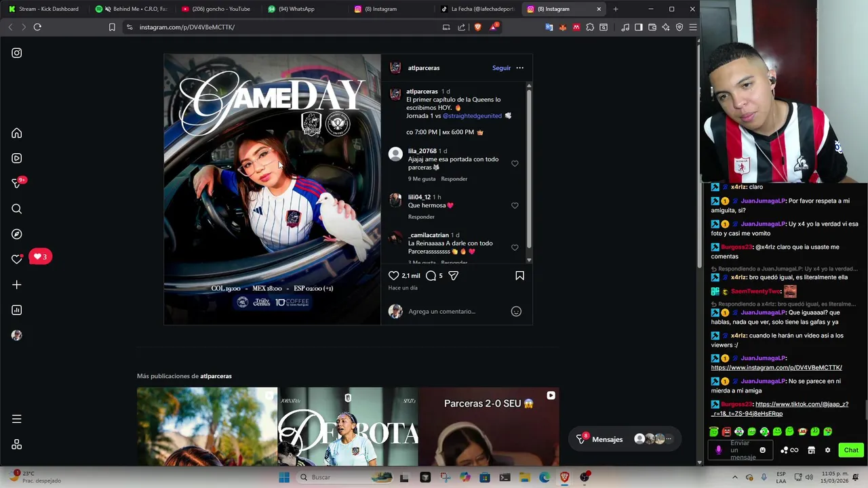Viewport: 868px width, 488px height.
Task: Open Windows Start menu
Action: [284, 477]
